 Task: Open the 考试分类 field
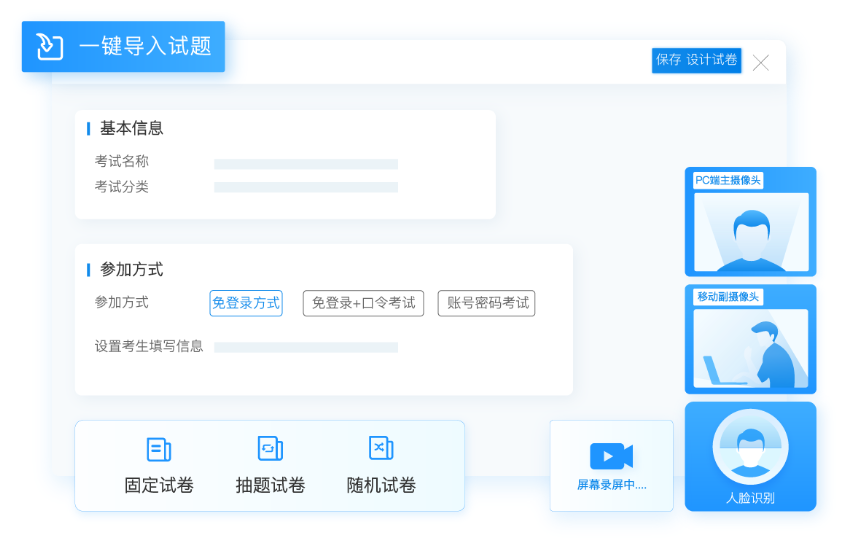tap(306, 187)
